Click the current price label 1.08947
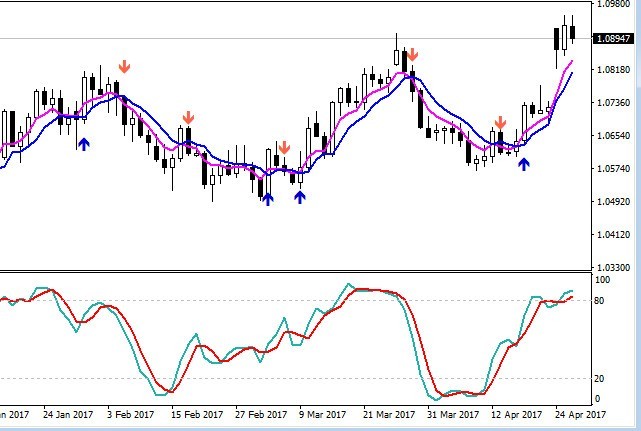The image size is (641, 431). point(613,38)
